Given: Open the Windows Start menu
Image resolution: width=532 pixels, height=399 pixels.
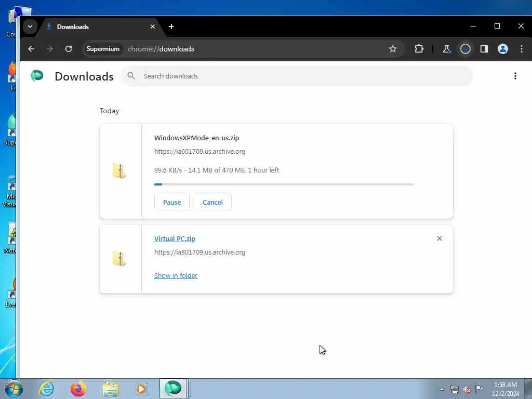Looking at the screenshot, I should (14, 389).
